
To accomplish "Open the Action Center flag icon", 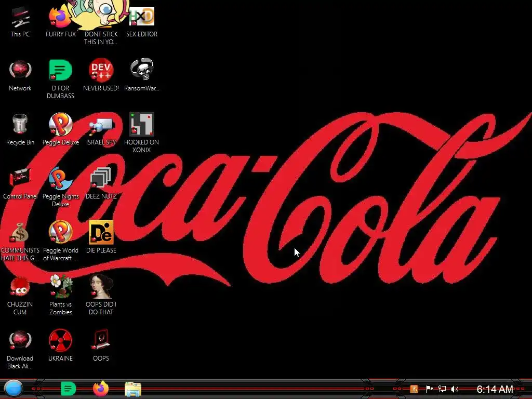I will click(x=429, y=389).
